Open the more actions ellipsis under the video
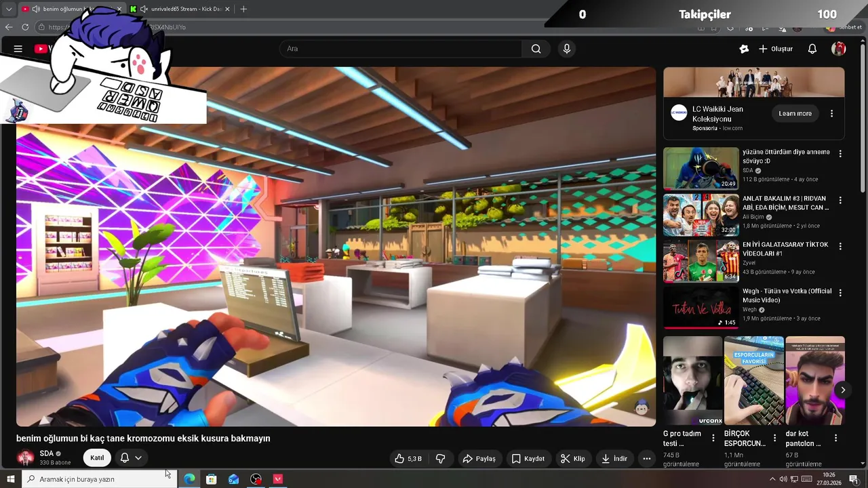The height and width of the screenshot is (488, 868). (x=647, y=459)
